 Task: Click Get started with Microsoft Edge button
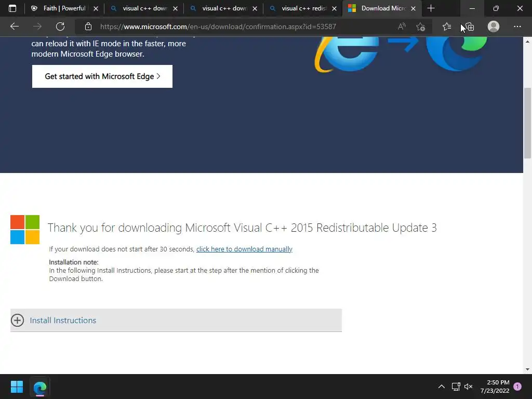(x=102, y=76)
